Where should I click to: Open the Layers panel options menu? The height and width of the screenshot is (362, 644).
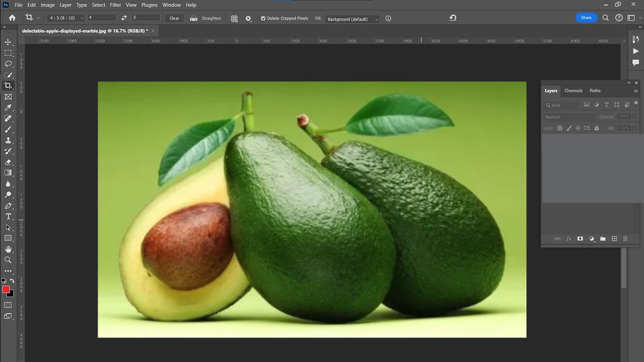636,91
